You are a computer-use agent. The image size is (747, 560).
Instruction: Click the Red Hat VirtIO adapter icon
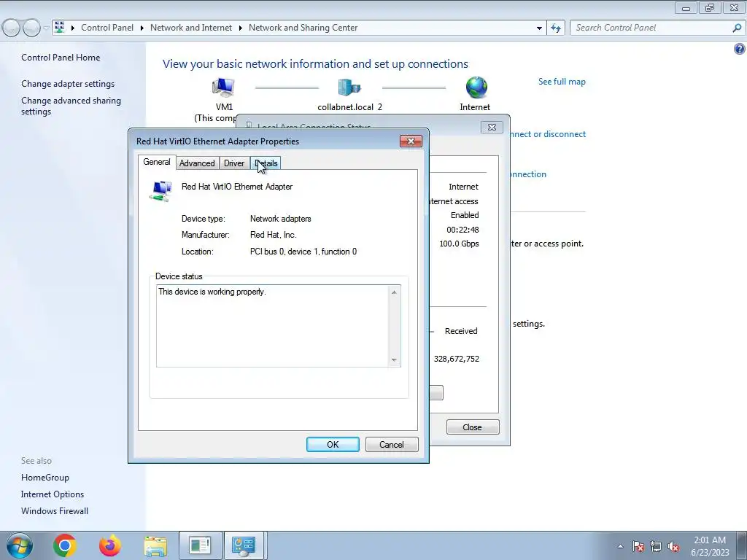point(161,190)
